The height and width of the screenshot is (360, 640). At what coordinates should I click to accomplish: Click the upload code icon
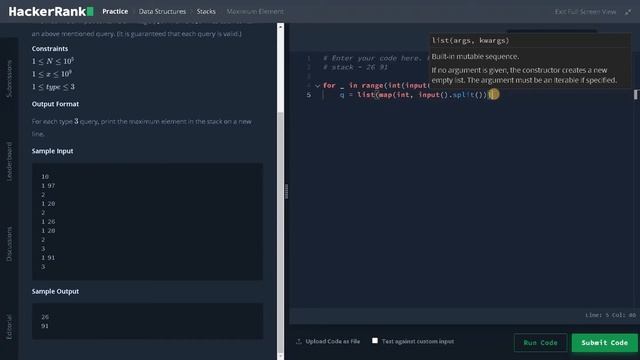point(299,341)
